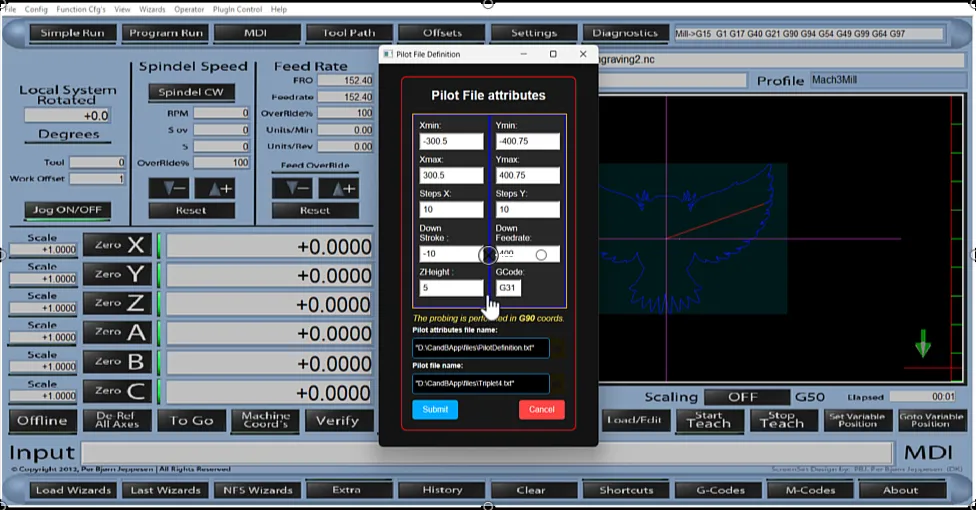Open the Wizards menu
The height and width of the screenshot is (510, 976).
[x=153, y=9]
